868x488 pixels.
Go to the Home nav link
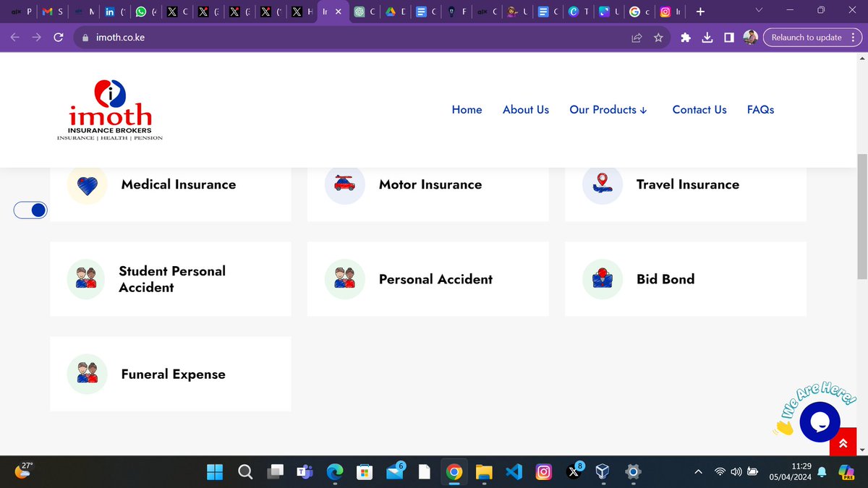467,110
